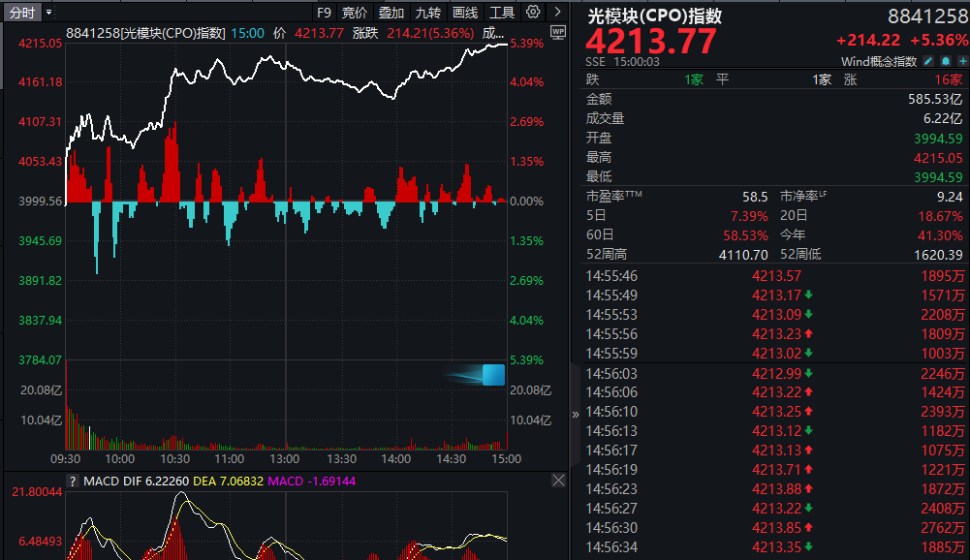Viewport: 970px width, 560px height.
Task: Toggle the 叠加 overlay option
Action: click(391, 13)
